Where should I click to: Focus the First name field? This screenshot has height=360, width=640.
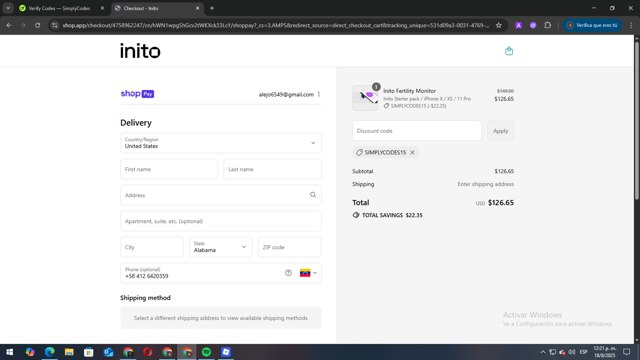coord(169,169)
